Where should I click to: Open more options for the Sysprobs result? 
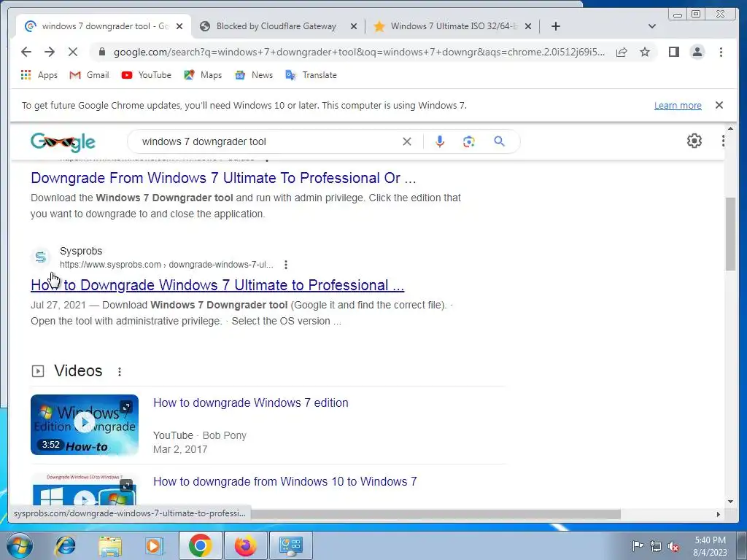click(x=286, y=264)
